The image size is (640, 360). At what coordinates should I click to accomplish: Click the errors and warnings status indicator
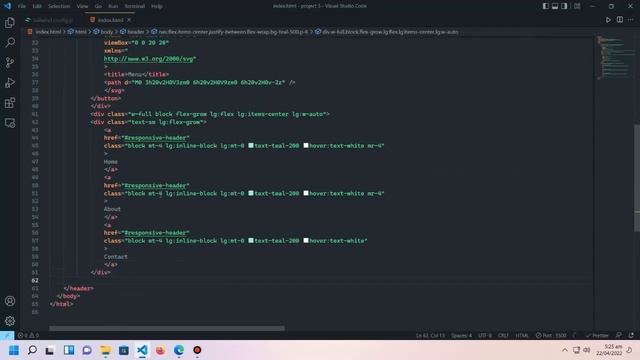point(28,336)
